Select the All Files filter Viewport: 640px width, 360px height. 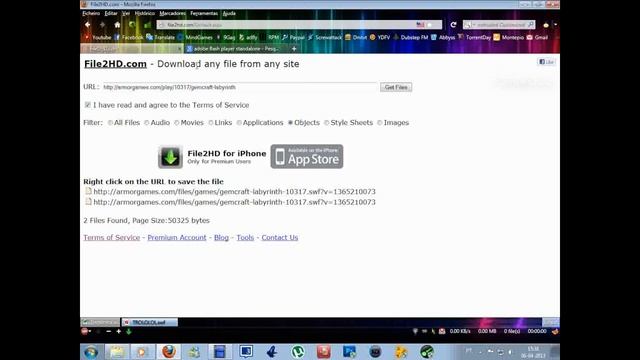pyautogui.click(x=110, y=123)
